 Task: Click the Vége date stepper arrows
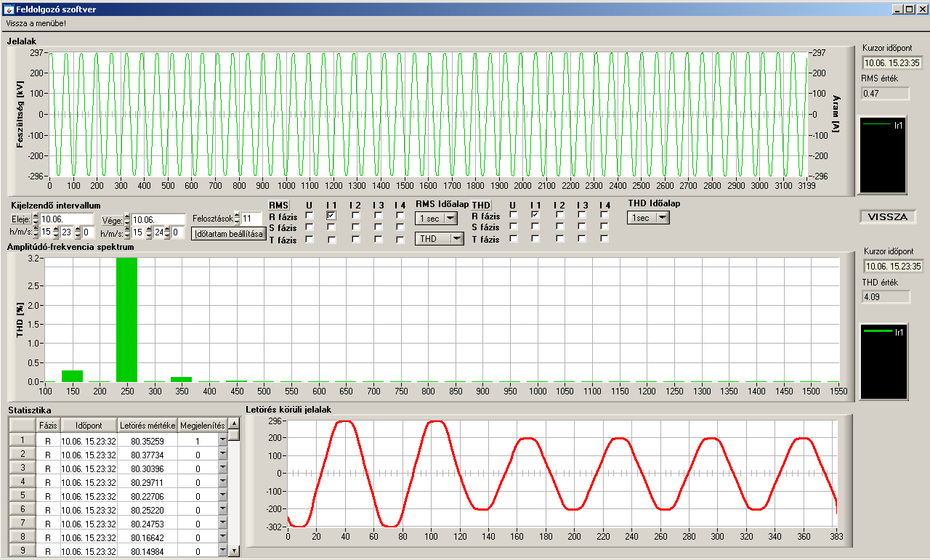[x=127, y=219]
